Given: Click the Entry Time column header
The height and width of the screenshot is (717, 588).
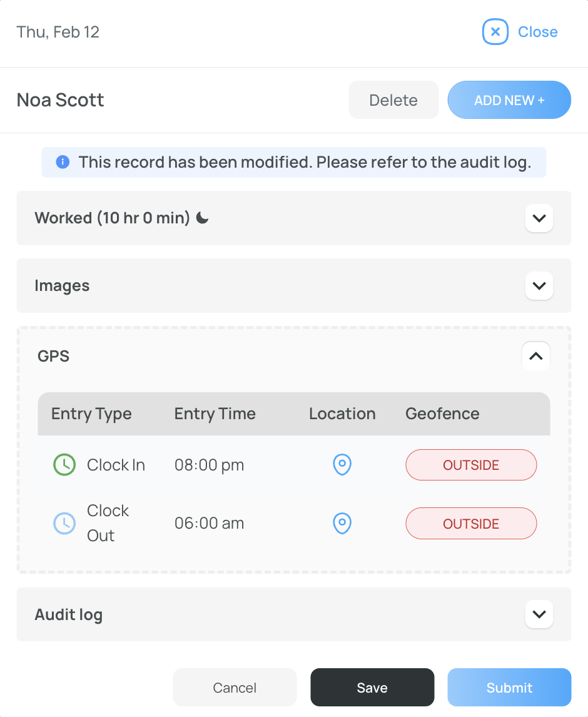Looking at the screenshot, I should 215,414.
